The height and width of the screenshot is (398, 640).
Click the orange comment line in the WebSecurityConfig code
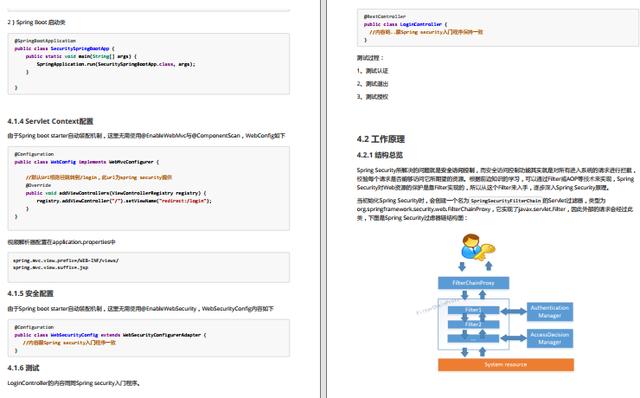69,343
